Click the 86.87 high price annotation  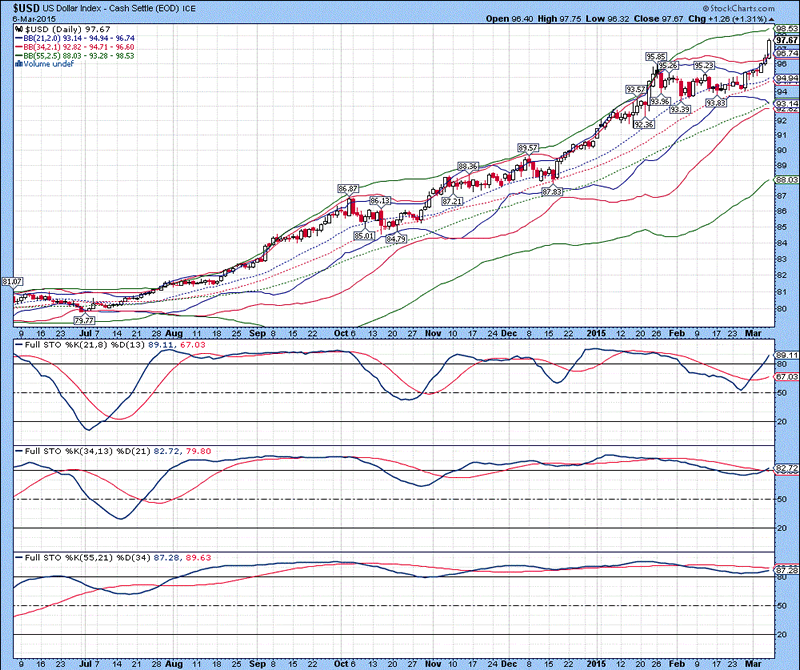(348, 189)
